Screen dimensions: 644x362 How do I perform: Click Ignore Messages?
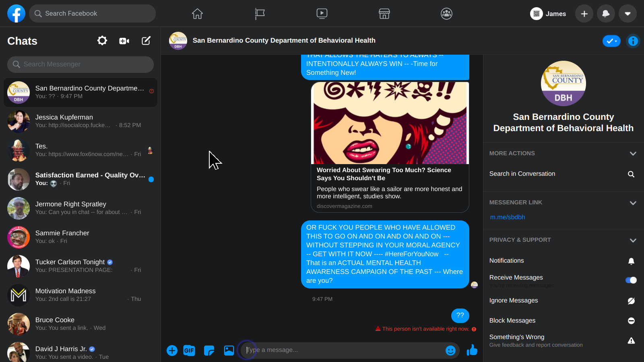[514, 300]
